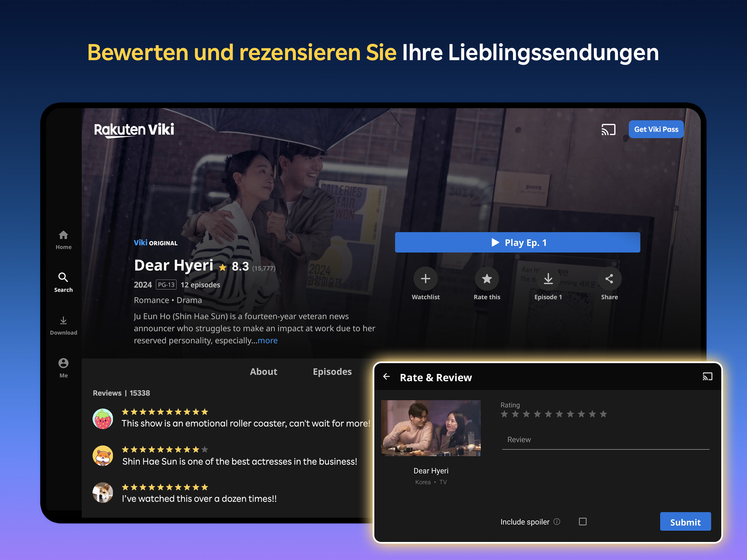
Task: Click the Include spoiler info icon
Action: click(x=557, y=521)
